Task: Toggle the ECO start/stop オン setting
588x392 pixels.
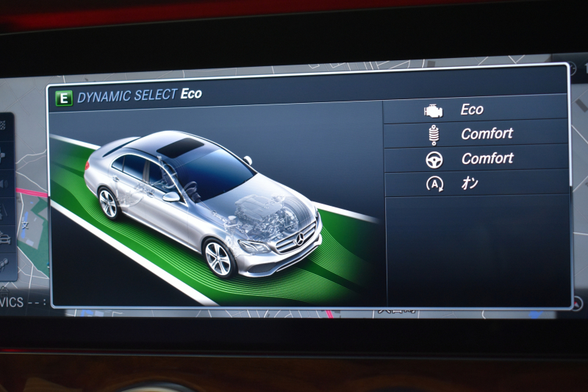Action: 470,184
